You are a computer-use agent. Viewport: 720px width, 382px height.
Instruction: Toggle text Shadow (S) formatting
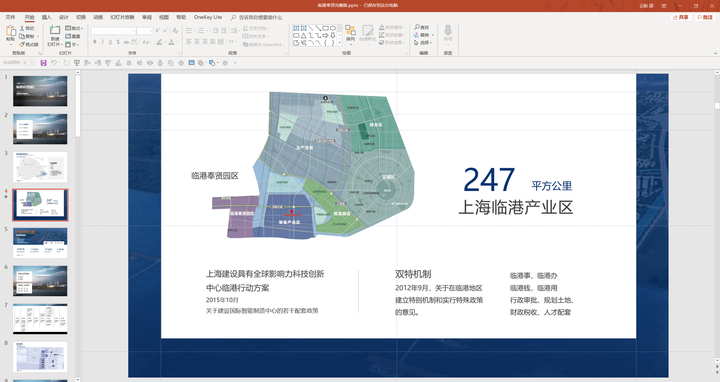(x=118, y=42)
